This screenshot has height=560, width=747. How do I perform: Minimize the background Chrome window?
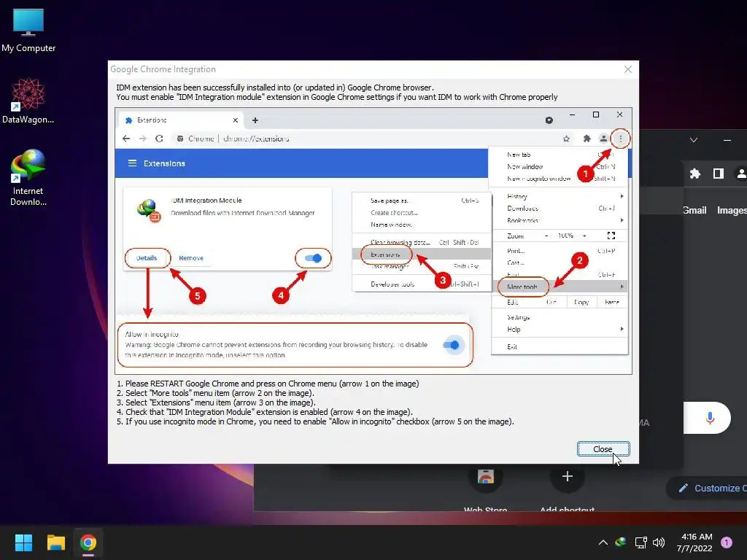(727, 140)
